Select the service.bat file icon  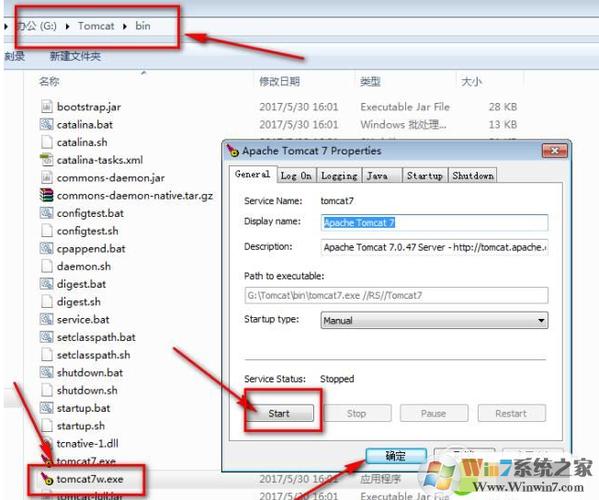click(46, 319)
